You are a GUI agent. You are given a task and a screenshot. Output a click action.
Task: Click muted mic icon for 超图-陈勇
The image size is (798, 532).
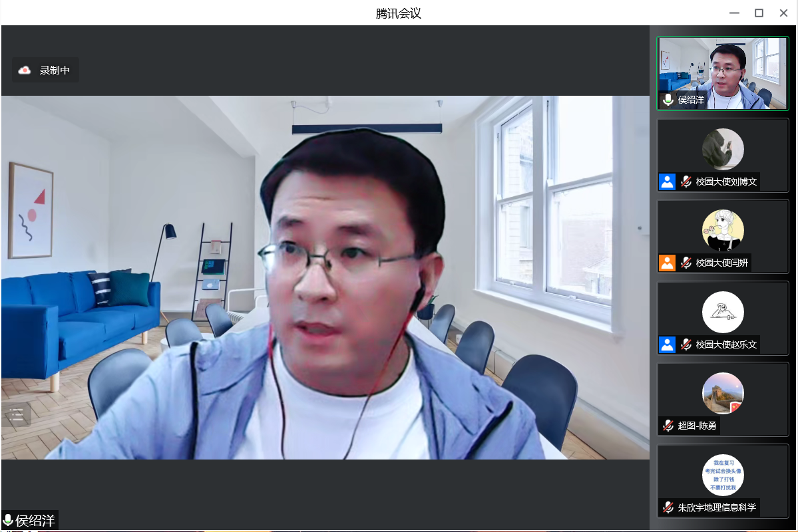(x=668, y=426)
